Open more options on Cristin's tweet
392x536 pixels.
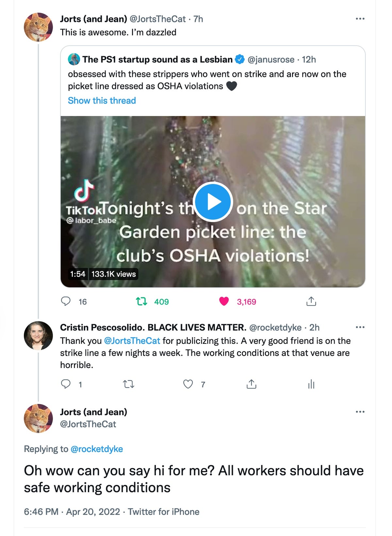[360, 327]
